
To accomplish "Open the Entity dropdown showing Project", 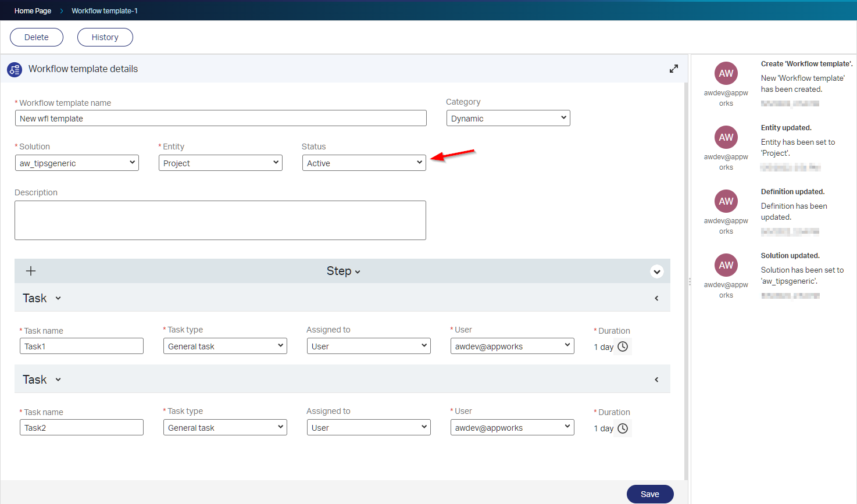I will click(x=220, y=163).
